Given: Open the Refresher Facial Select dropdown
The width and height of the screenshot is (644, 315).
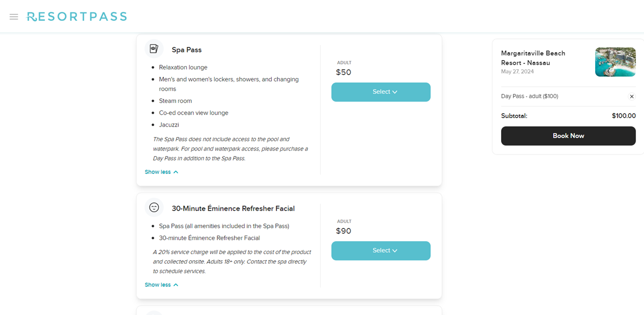Looking at the screenshot, I should tap(381, 250).
